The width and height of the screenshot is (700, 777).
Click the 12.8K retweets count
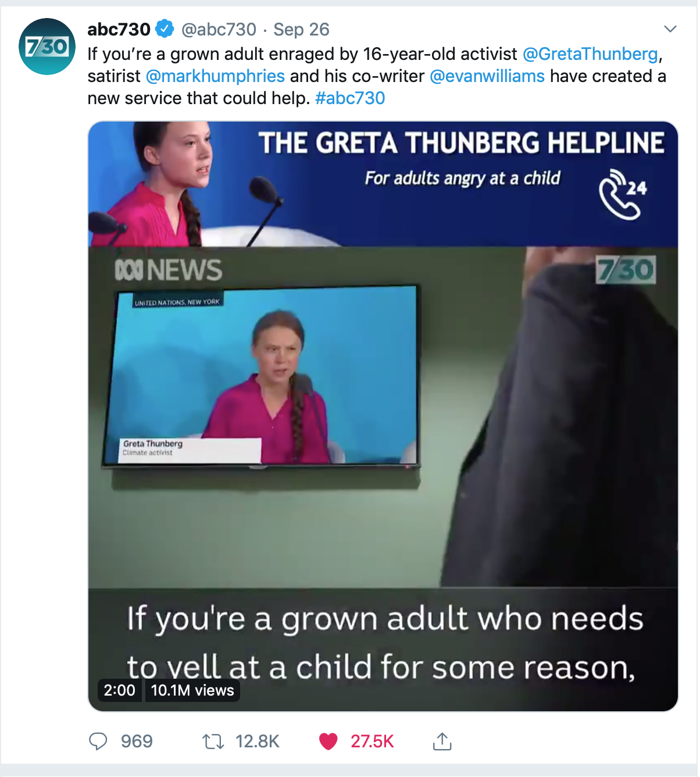(x=258, y=742)
